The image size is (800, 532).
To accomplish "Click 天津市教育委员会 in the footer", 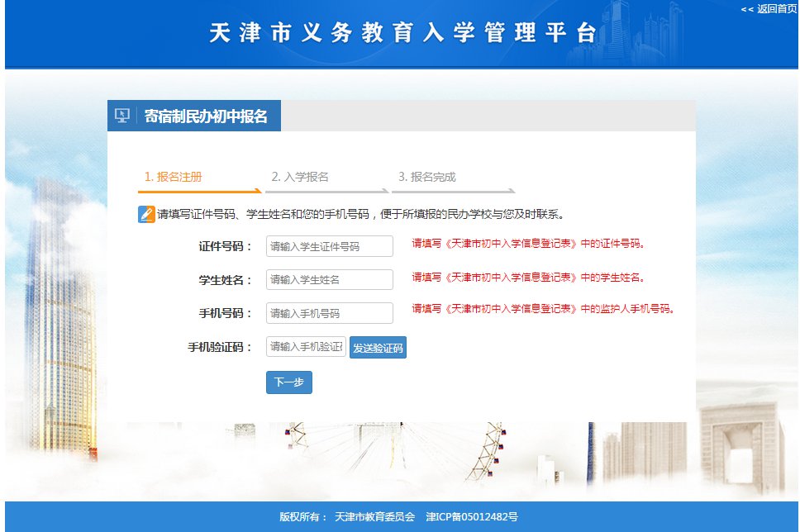I will (374, 517).
